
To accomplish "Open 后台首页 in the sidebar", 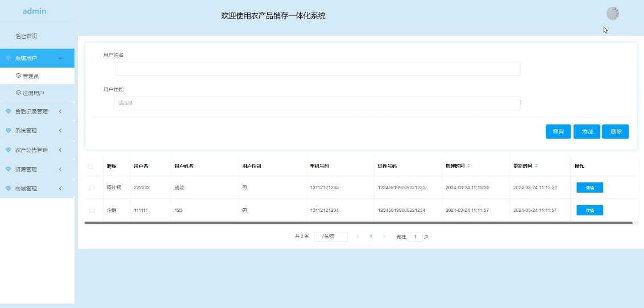I will [x=26, y=36].
